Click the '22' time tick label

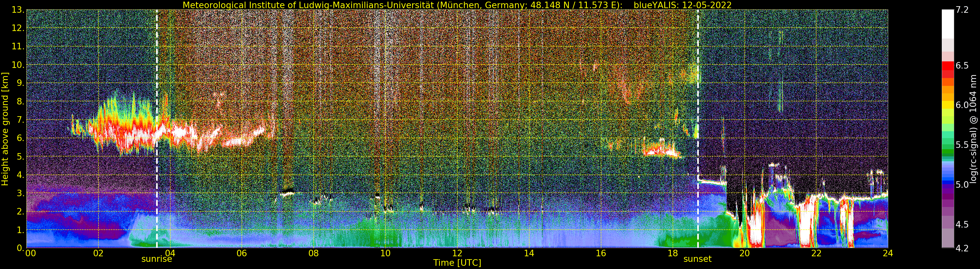click(816, 253)
